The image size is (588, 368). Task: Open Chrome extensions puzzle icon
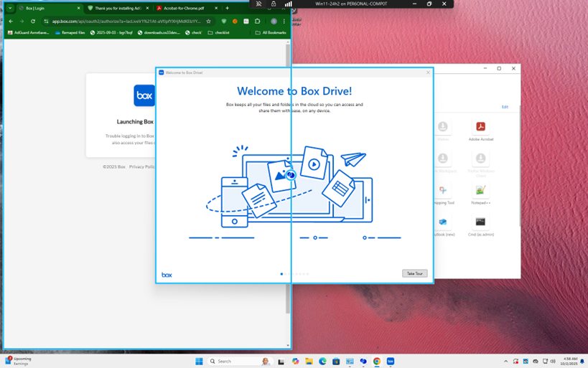(258, 22)
